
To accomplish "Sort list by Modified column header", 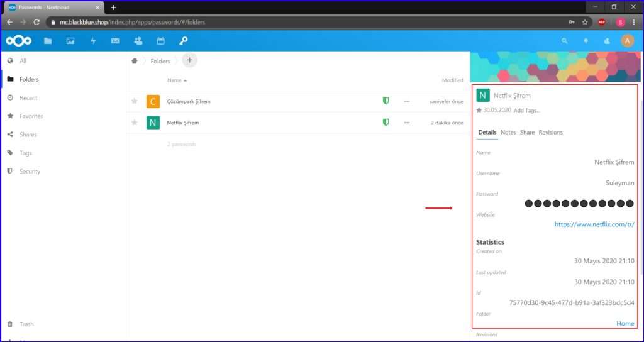I will [x=452, y=80].
